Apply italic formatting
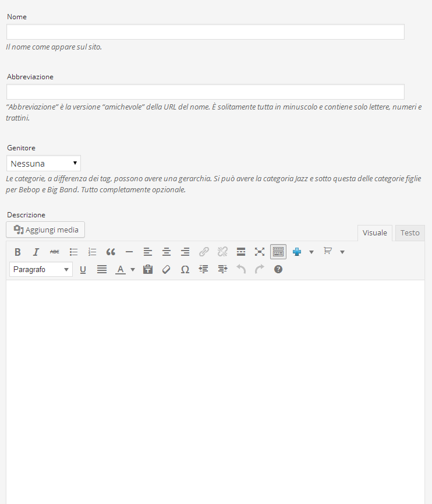The image size is (432, 504). coord(36,252)
